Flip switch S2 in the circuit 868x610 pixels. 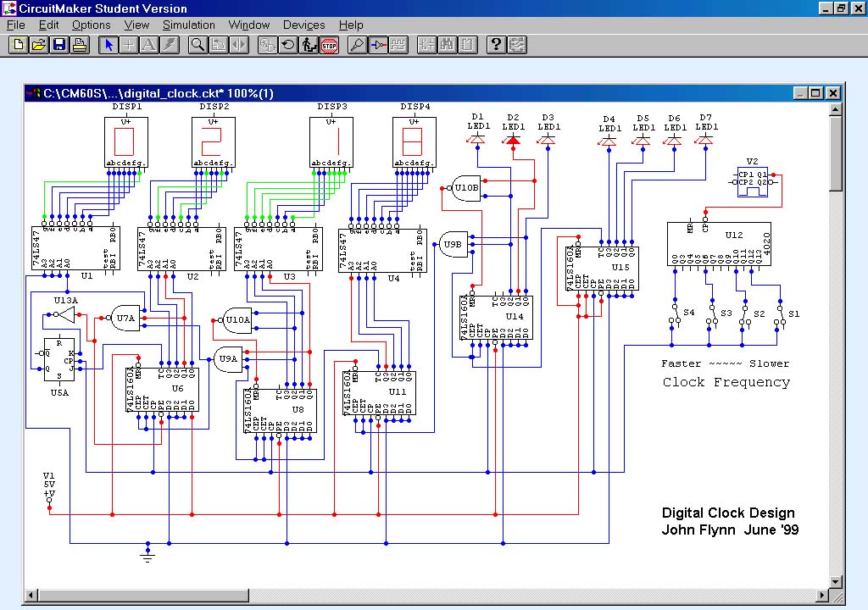pyautogui.click(x=744, y=313)
